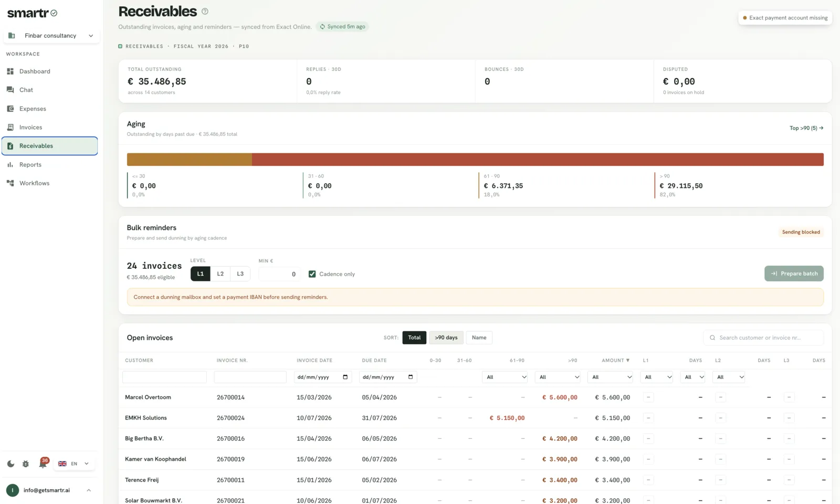Click the smartr logo

coord(32,13)
